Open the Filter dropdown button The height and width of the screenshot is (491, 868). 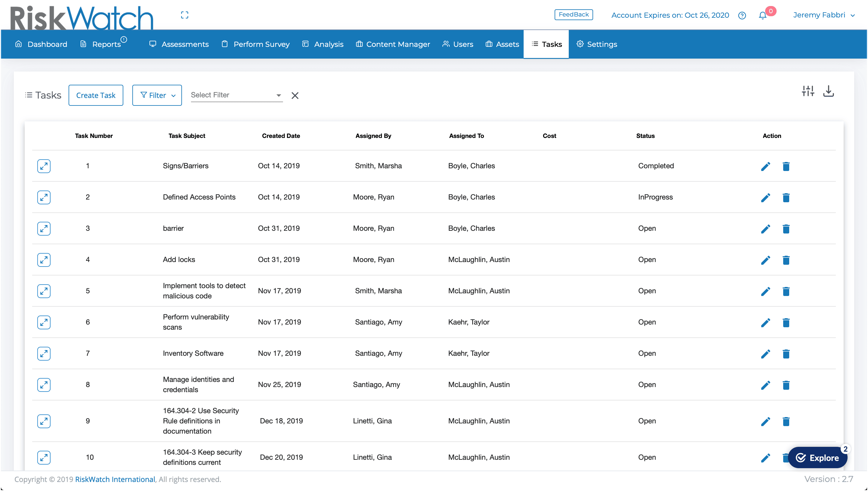click(x=157, y=96)
